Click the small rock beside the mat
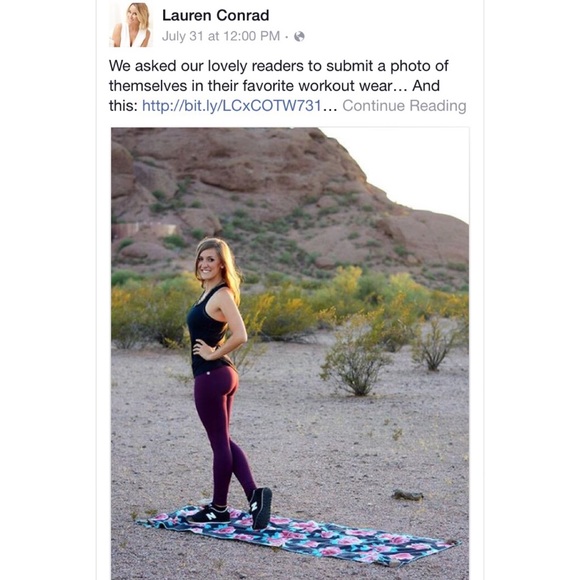This screenshot has width=580, height=580. (x=407, y=495)
